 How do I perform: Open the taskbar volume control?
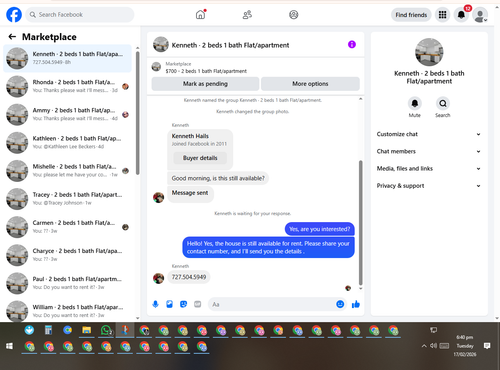coord(433,346)
